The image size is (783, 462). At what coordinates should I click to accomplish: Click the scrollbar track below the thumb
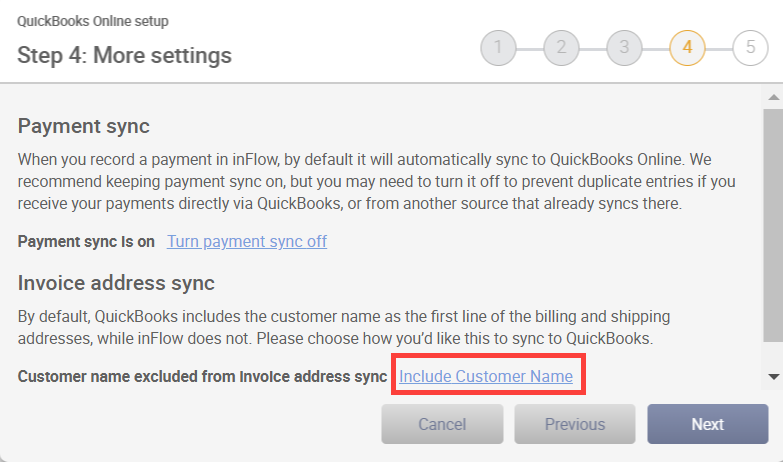(774, 355)
